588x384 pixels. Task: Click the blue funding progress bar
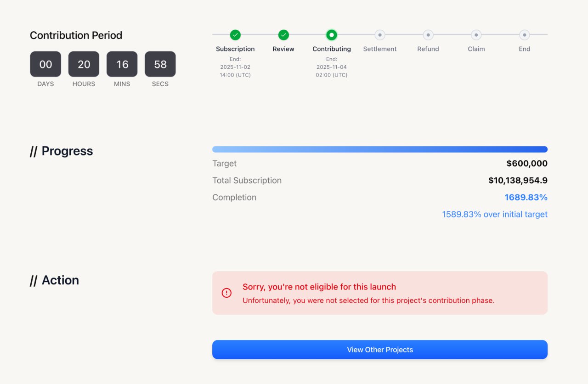click(380, 149)
